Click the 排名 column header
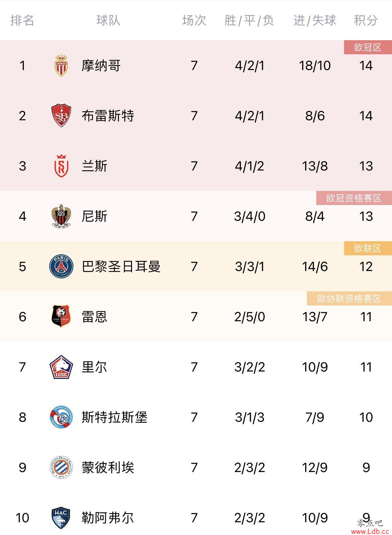This screenshot has width=392, height=535. tap(22, 20)
